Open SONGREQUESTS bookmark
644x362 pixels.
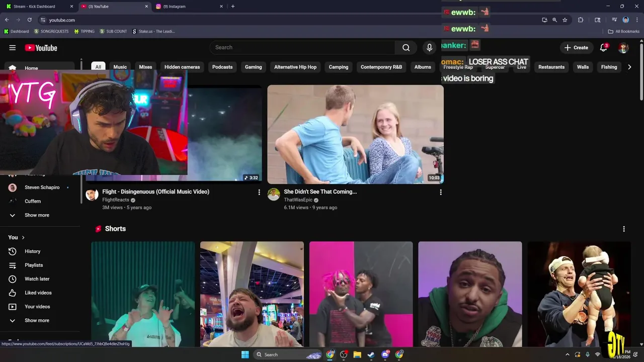tap(51, 31)
